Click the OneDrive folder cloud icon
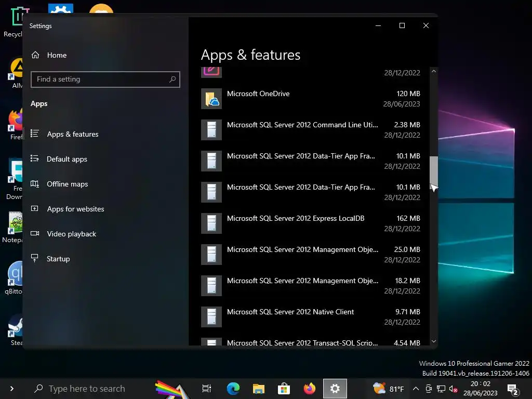The width and height of the screenshot is (532, 399). click(x=211, y=99)
